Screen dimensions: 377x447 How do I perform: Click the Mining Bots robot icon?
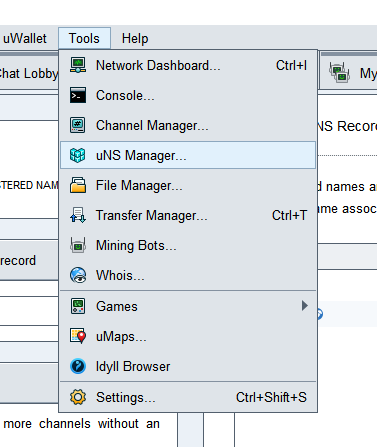(78, 246)
